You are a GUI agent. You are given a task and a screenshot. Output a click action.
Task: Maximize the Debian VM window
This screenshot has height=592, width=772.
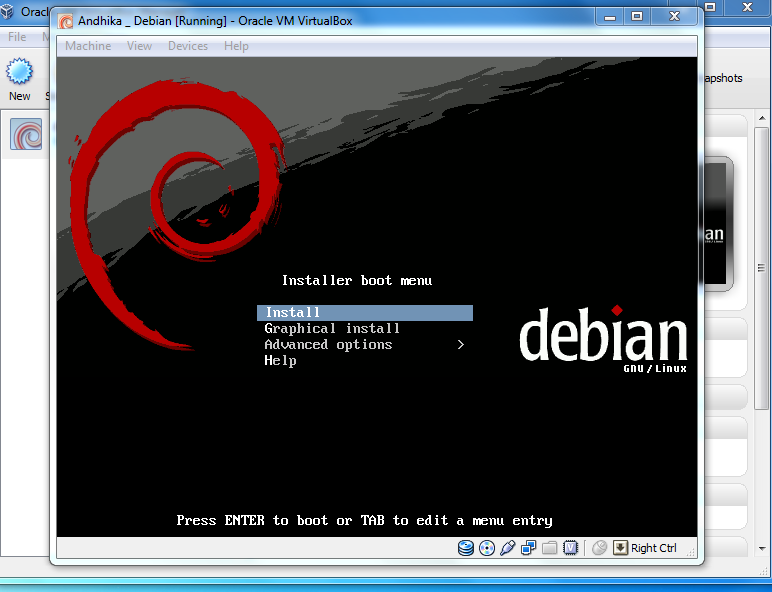click(x=637, y=17)
